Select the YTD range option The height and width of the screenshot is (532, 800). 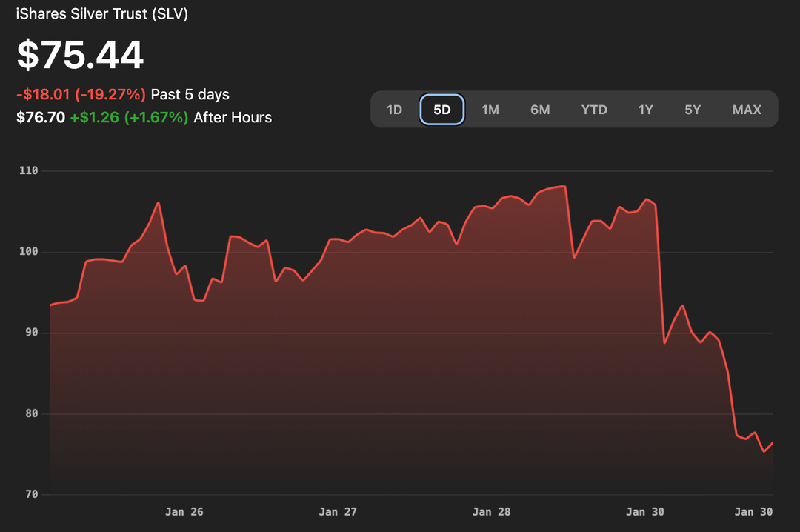tap(594, 110)
